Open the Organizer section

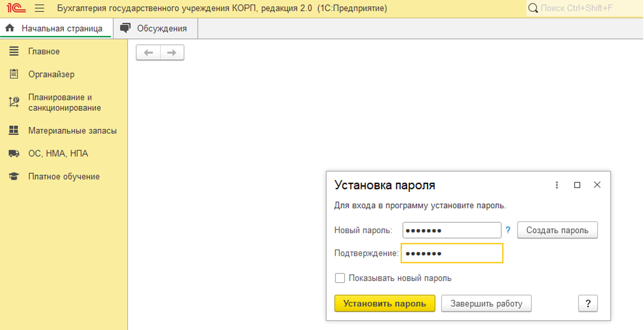[x=51, y=74]
